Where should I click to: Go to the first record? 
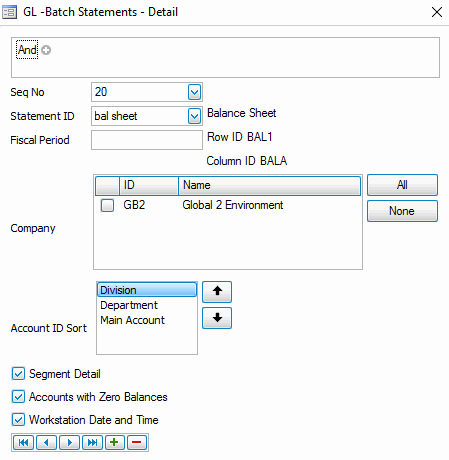coord(23,443)
